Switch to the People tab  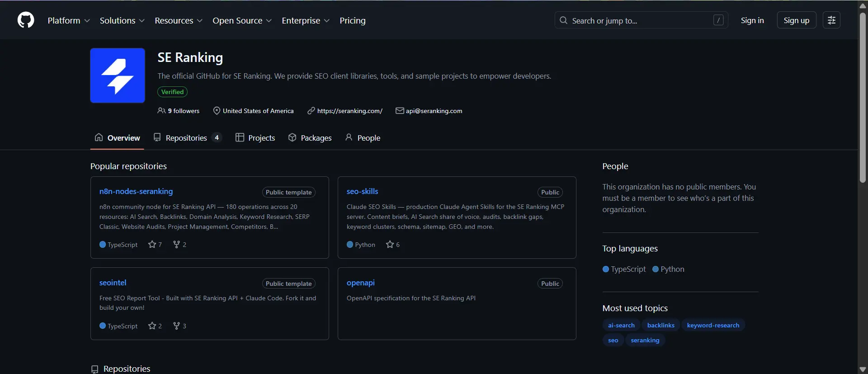(363, 138)
